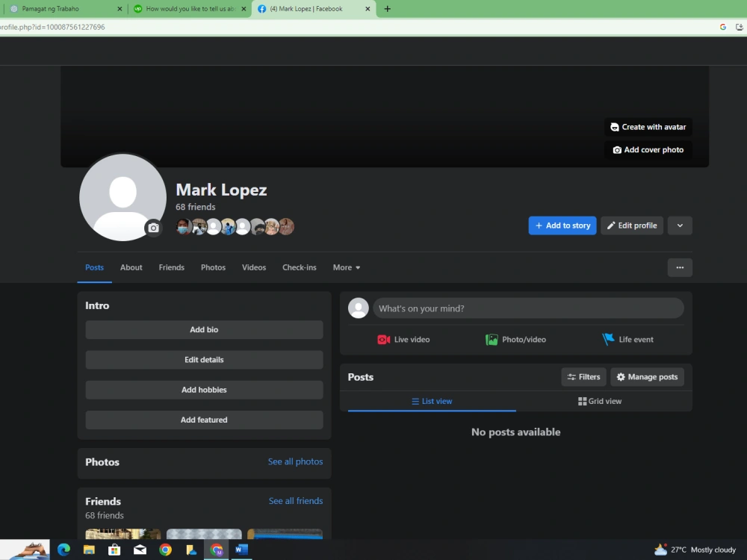747x560 pixels.
Task: Click the news thumbnail in taskbar corner
Action: pos(25,550)
